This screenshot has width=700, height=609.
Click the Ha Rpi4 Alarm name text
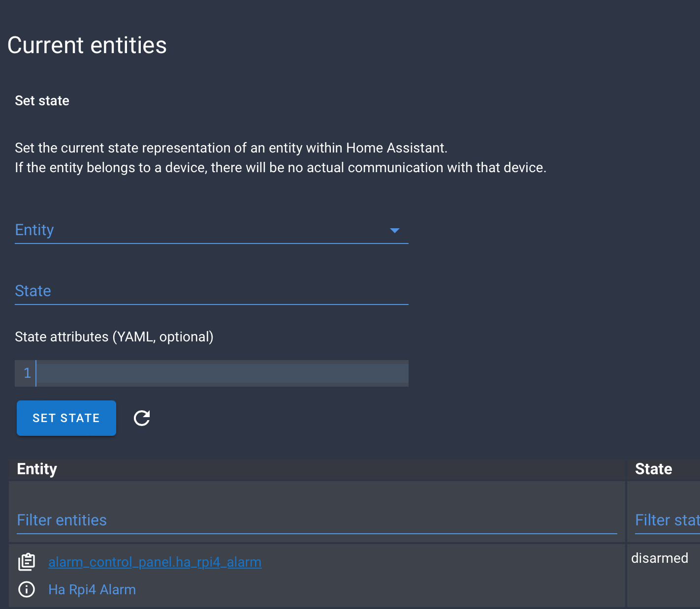[x=92, y=589]
